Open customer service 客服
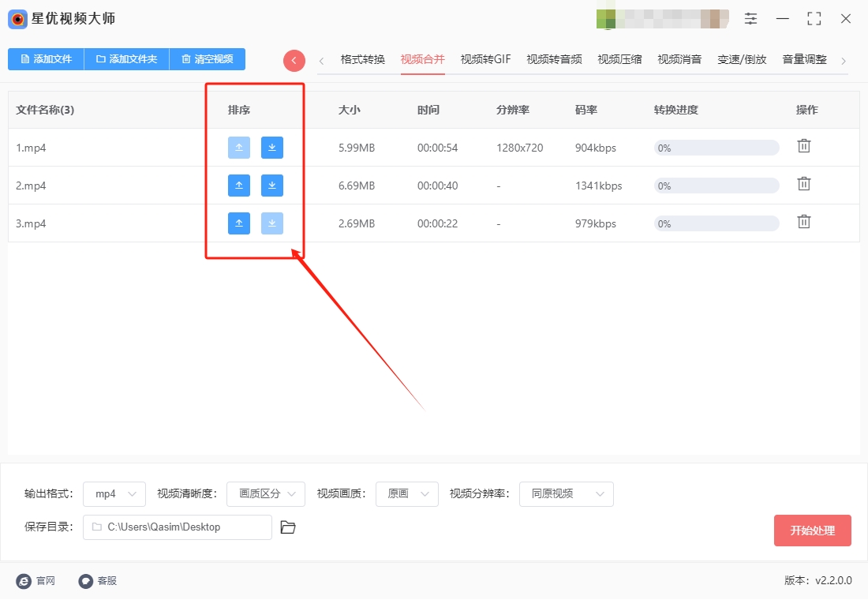 (97, 580)
